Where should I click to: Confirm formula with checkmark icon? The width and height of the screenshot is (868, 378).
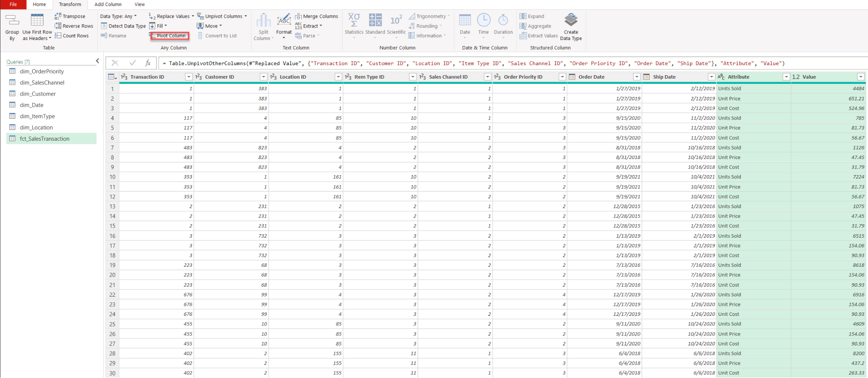(x=133, y=63)
